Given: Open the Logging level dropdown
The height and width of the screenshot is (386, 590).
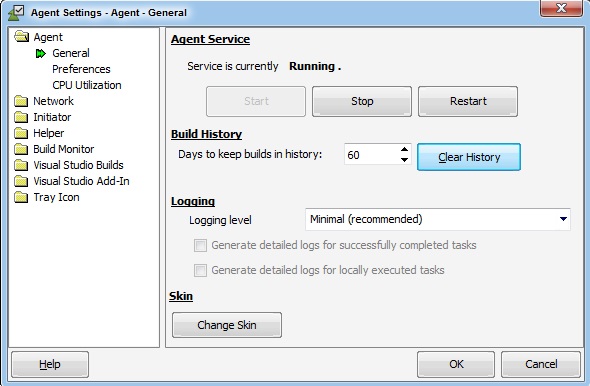Looking at the screenshot, I should pos(438,219).
